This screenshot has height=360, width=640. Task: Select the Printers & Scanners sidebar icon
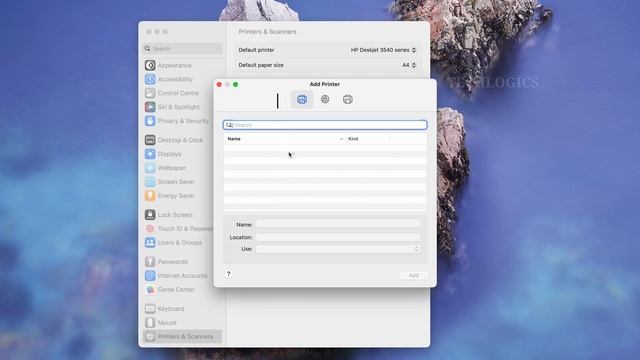click(150, 336)
